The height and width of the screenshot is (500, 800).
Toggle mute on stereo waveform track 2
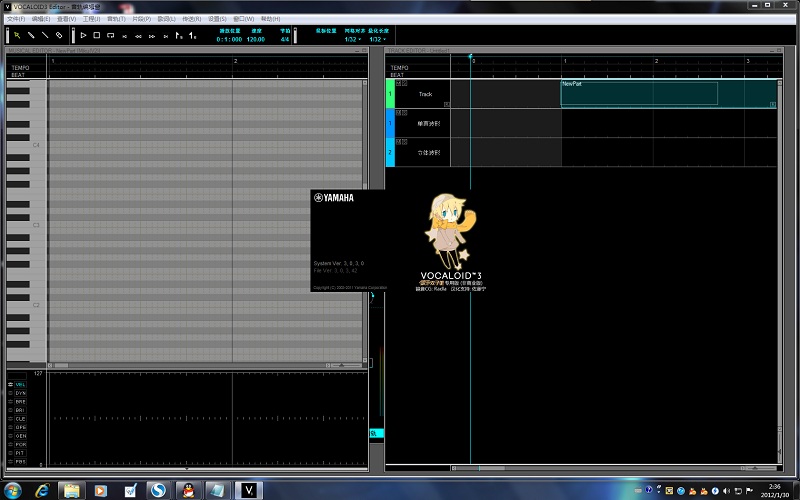tap(396, 141)
